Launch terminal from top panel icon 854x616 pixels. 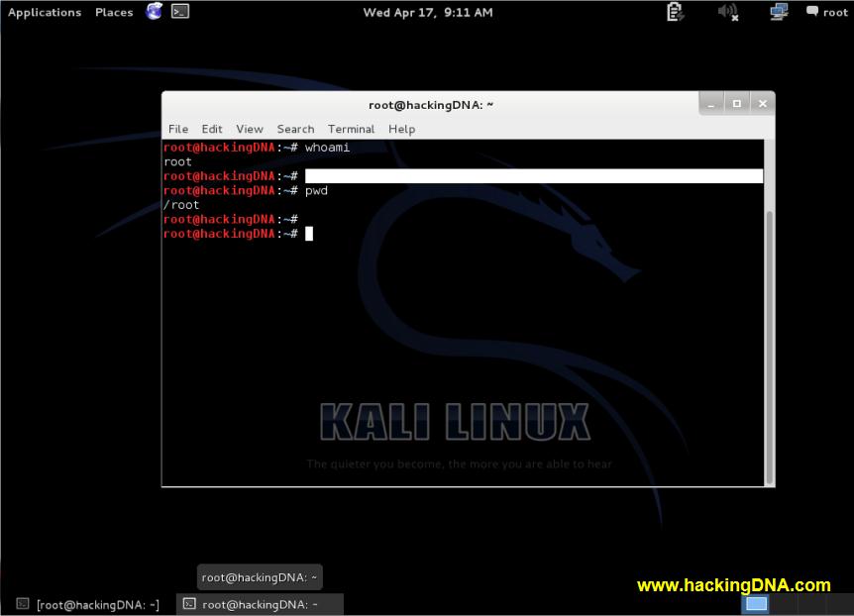tap(180, 11)
